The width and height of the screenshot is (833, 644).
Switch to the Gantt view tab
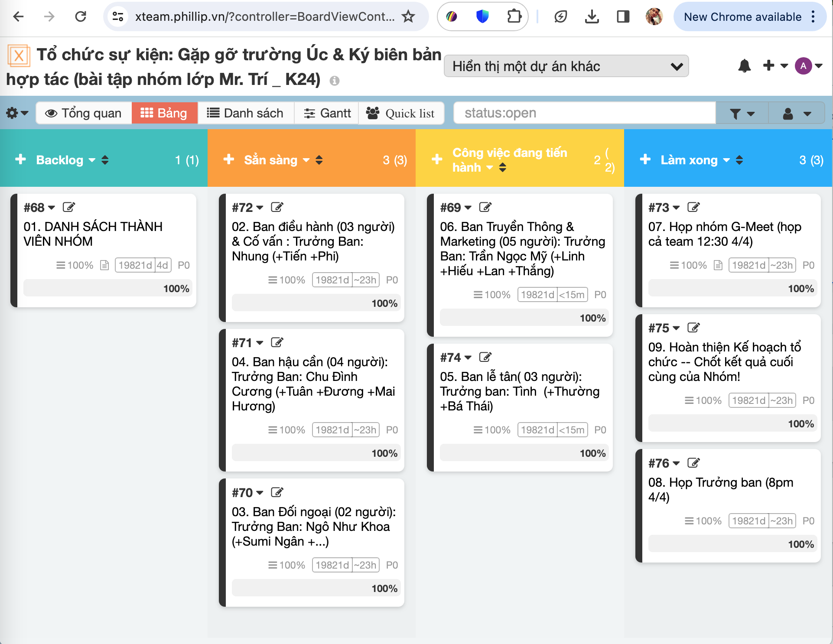(x=327, y=113)
